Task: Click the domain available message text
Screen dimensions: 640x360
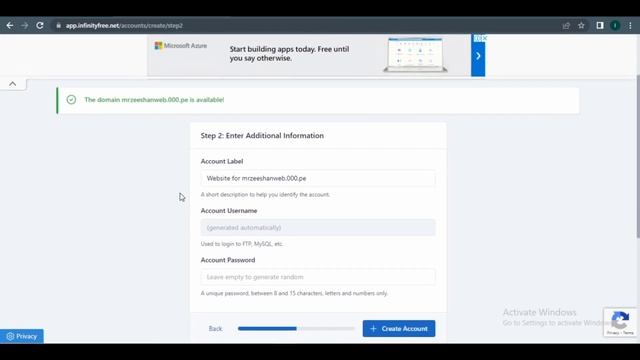Action: 154,100
